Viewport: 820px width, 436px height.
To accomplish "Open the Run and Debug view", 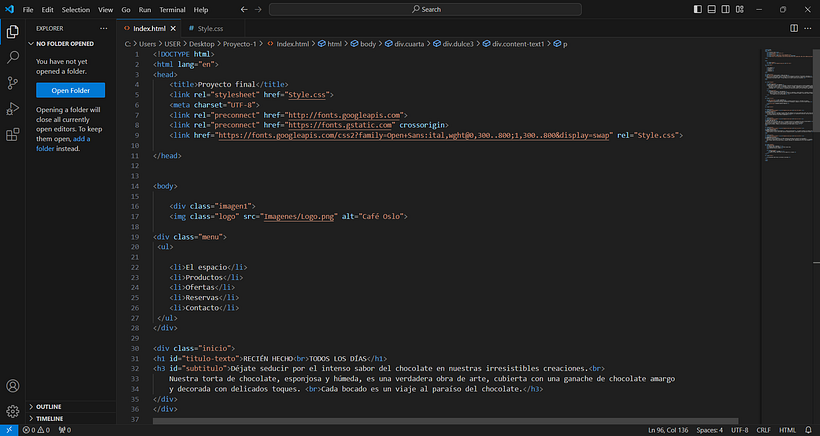I will tap(13, 109).
